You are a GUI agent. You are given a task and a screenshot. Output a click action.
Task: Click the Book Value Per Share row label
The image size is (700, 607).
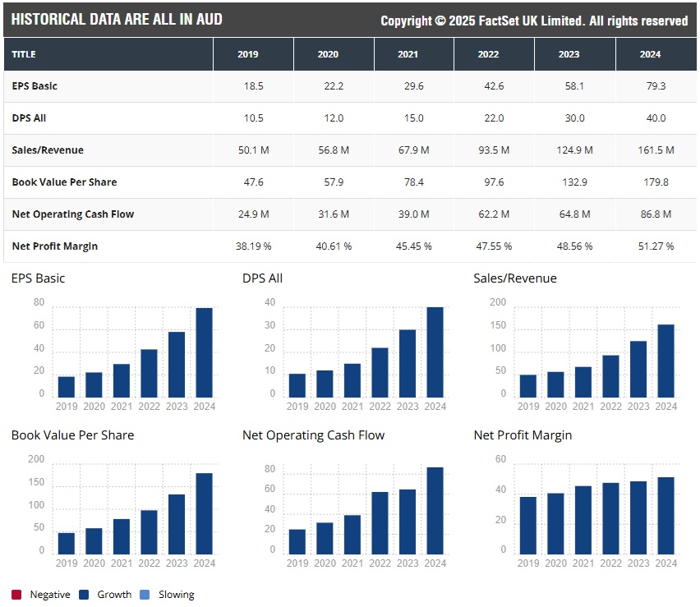click(x=64, y=182)
